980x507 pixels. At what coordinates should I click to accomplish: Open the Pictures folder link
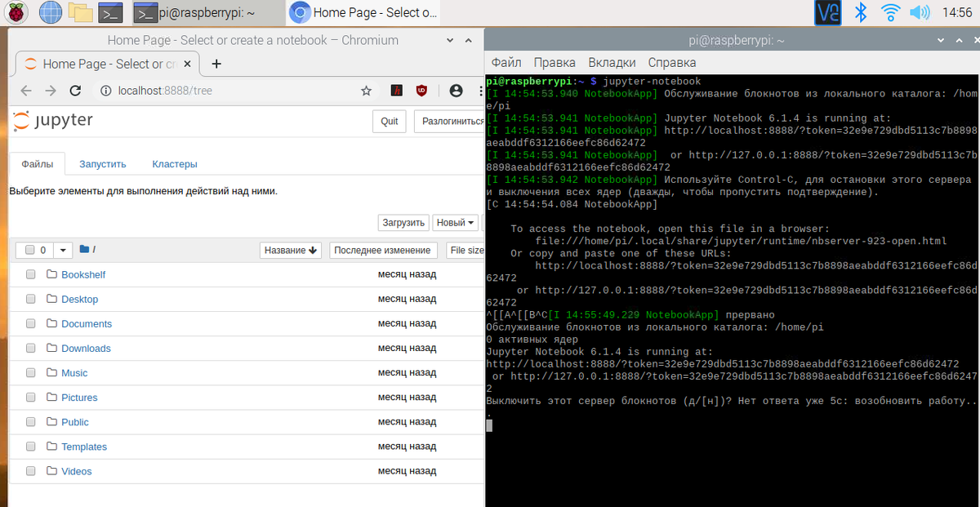pyautogui.click(x=79, y=398)
